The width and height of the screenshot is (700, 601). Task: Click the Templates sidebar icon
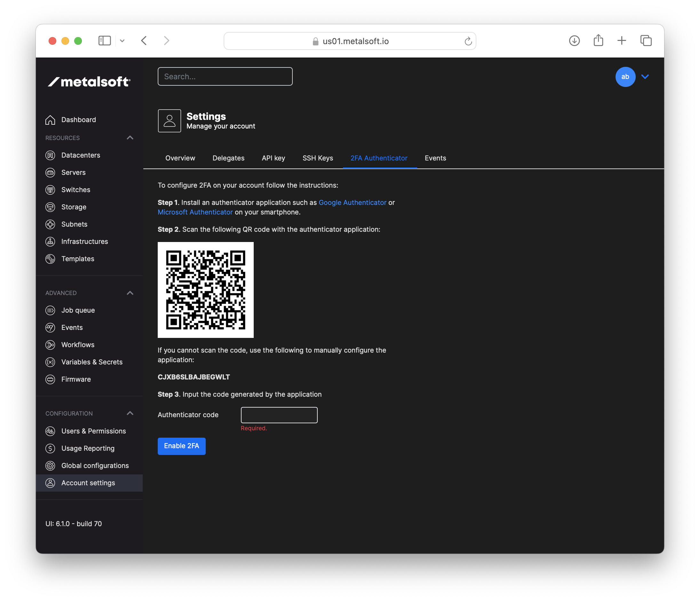(x=50, y=259)
